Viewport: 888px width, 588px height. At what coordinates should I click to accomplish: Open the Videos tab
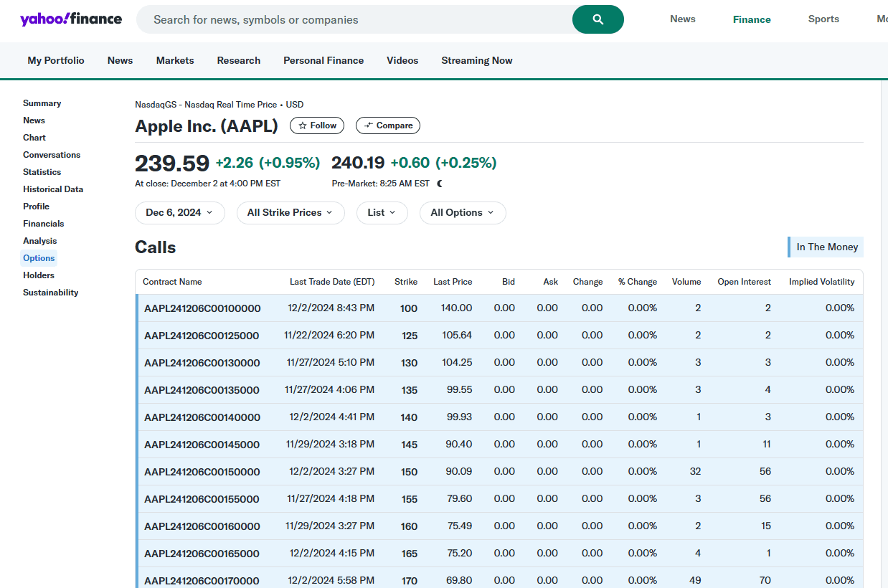(402, 60)
